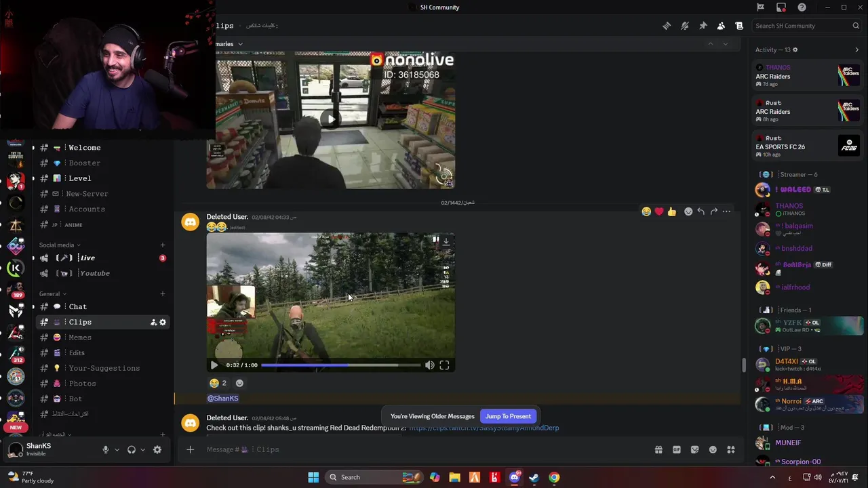This screenshot has height=488, width=868.
Task: Mute the microphone
Action: [105, 449]
